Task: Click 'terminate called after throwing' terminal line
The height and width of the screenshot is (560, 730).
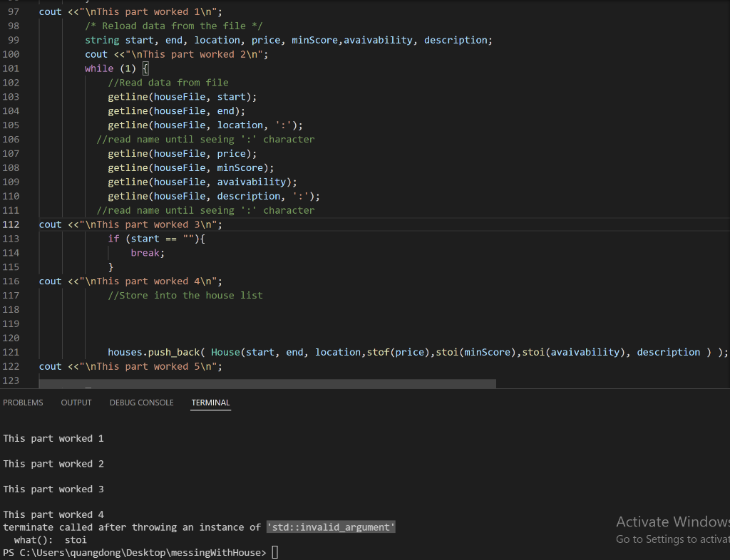Action: click(200, 527)
